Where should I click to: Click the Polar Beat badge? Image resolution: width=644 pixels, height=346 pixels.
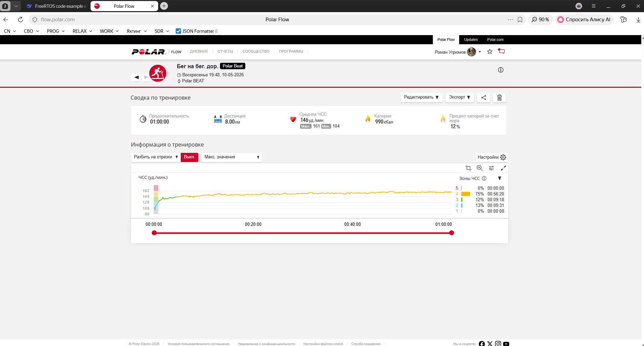coord(232,66)
